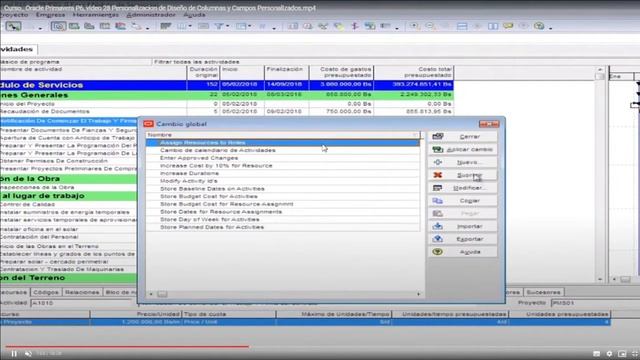
Task: Select 'Store Budget Cost for Activities' entry
Action: 283,196
